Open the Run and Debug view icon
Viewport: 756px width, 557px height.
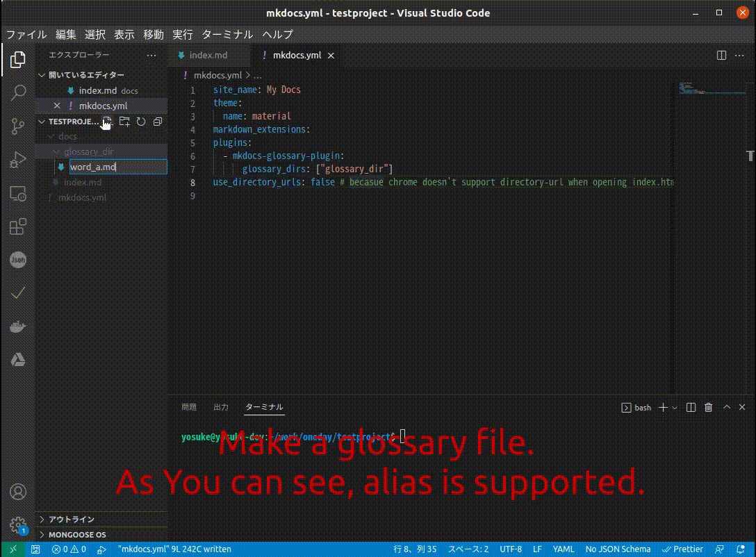click(x=18, y=160)
